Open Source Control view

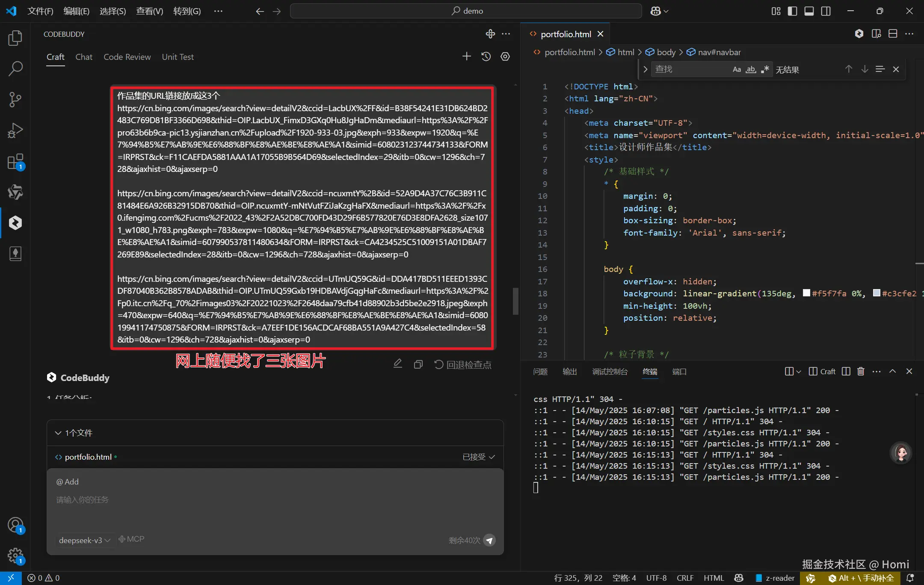point(15,99)
